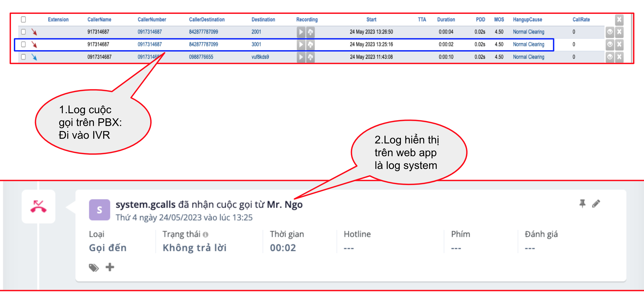Image resolution: width=644 pixels, height=307 pixels.
Task: Click circular icon on 11:43:08 row
Action: point(610,57)
